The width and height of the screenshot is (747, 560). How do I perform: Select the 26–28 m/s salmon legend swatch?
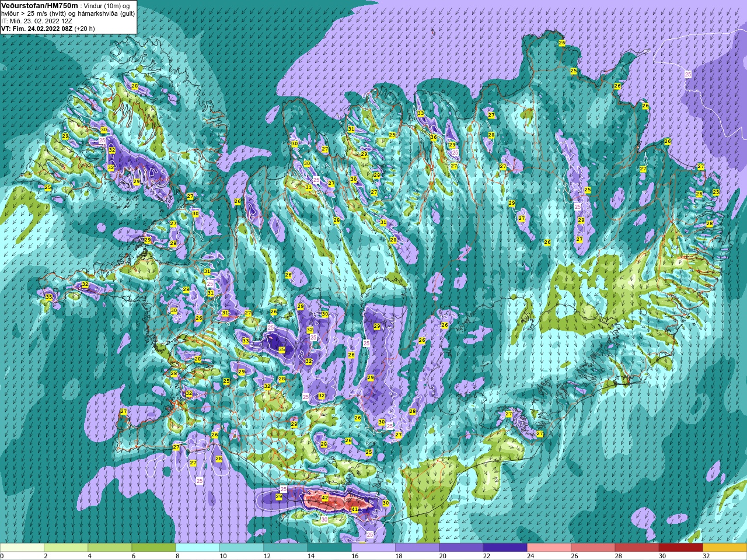[x=593, y=548]
